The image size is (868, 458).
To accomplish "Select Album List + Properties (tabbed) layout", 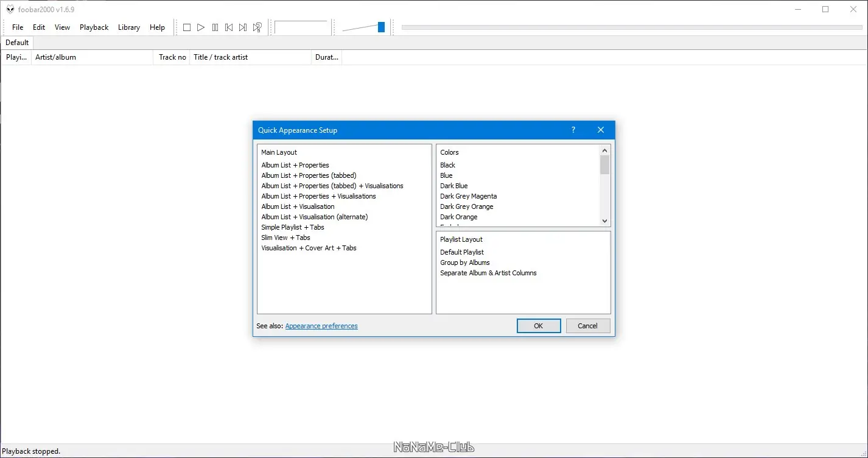I will point(309,175).
